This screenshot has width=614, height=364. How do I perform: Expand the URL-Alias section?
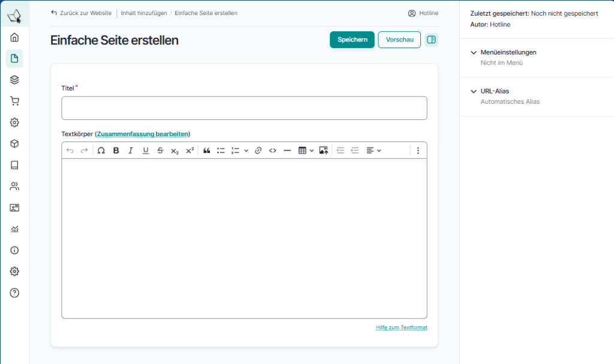point(495,91)
